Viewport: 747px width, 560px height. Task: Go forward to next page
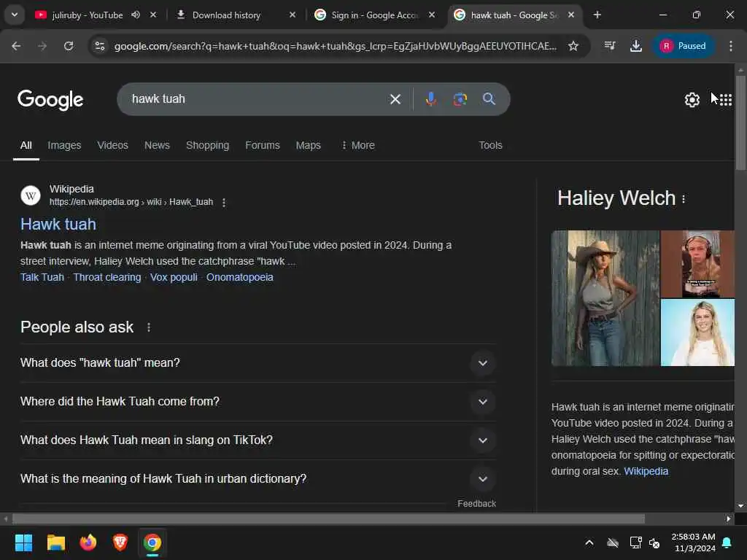coord(42,46)
